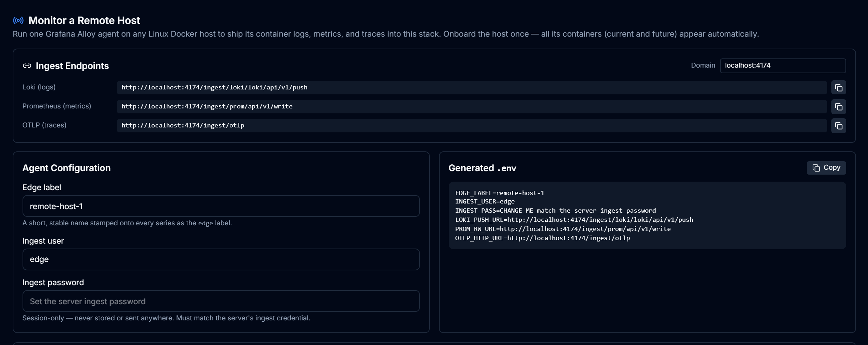Click the Loki (logs) label

(39, 87)
